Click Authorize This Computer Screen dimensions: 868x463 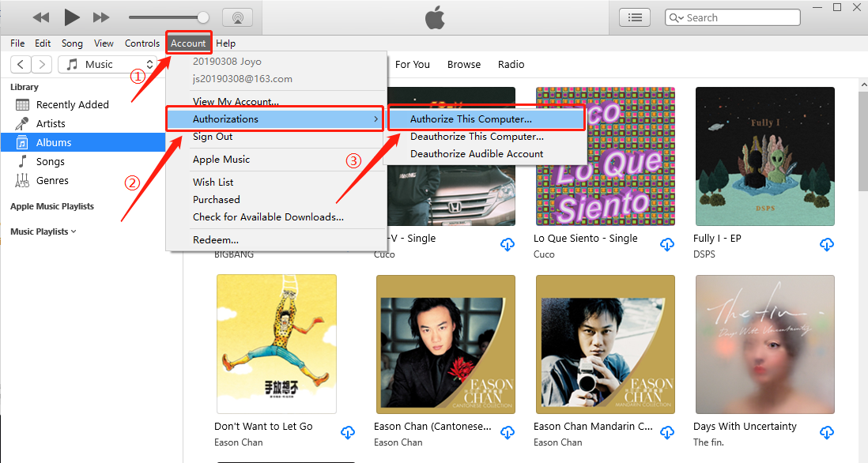[x=486, y=119]
